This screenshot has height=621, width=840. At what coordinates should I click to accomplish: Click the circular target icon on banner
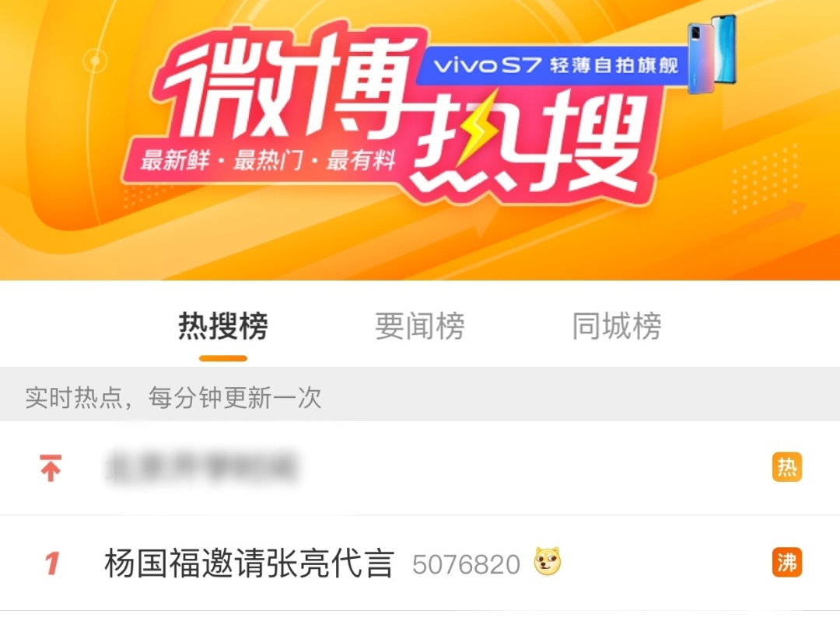(96, 61)
